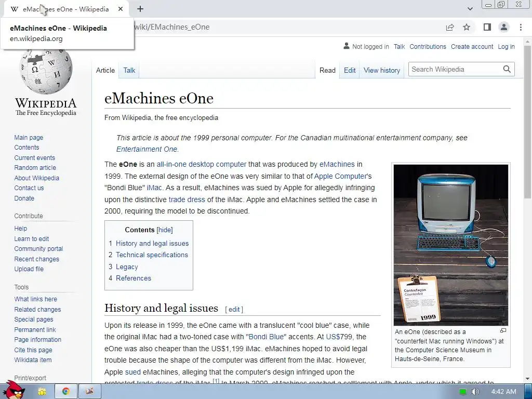Select the Article tab
Screen dimensions: 532x399
[x=105, y=70]
